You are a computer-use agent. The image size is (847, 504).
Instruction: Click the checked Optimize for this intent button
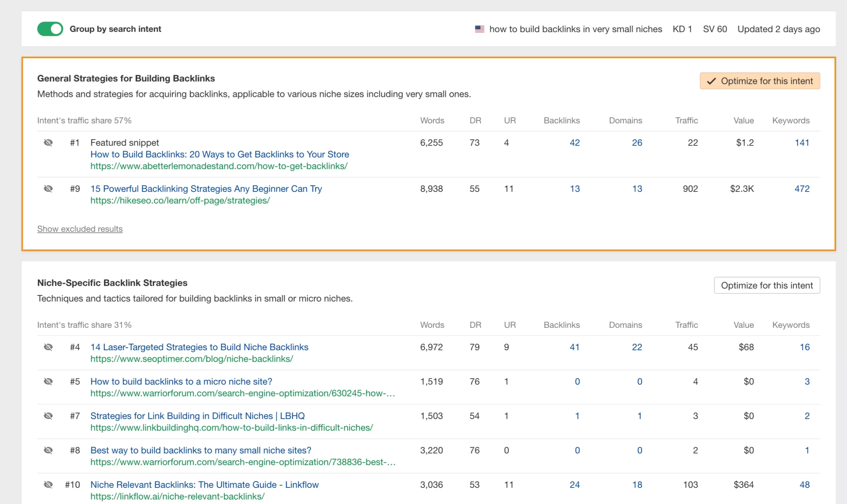pos(760,81)
